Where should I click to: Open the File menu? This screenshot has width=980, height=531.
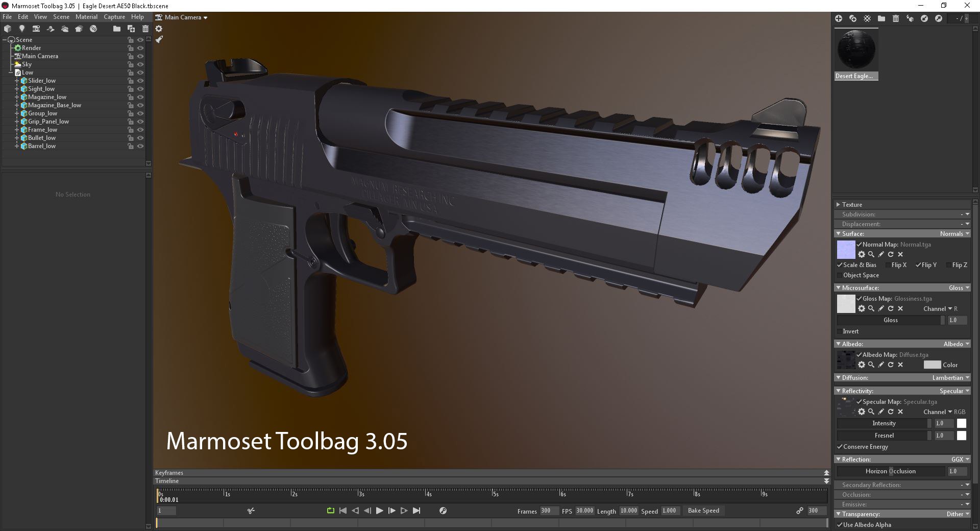click(x=7, y=17)
